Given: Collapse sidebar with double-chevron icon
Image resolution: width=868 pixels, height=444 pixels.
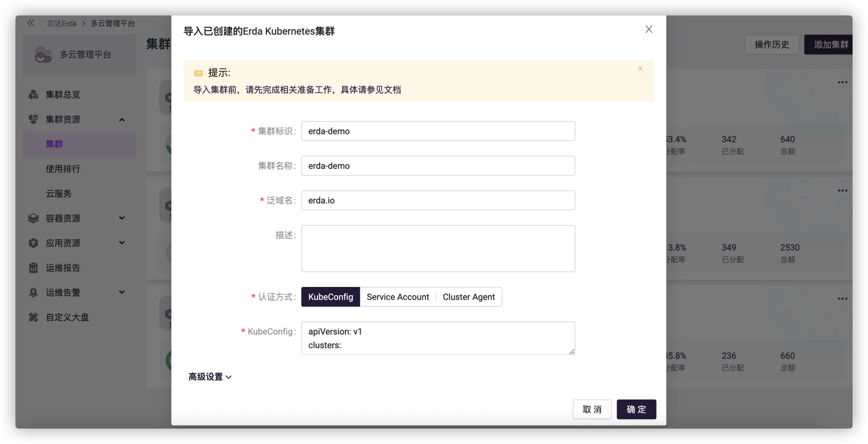Looking at the screenshot, I should [x=31, y=23].
